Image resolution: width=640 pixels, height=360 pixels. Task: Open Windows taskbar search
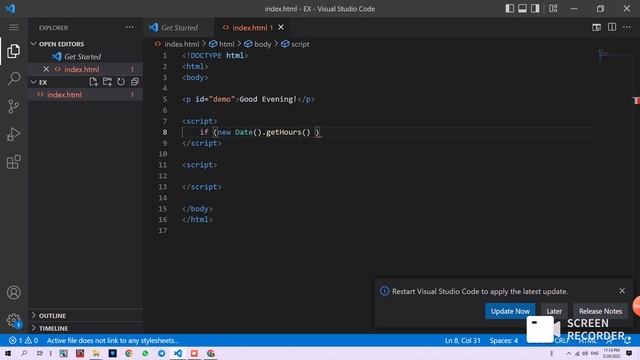(x=24, y=353)
